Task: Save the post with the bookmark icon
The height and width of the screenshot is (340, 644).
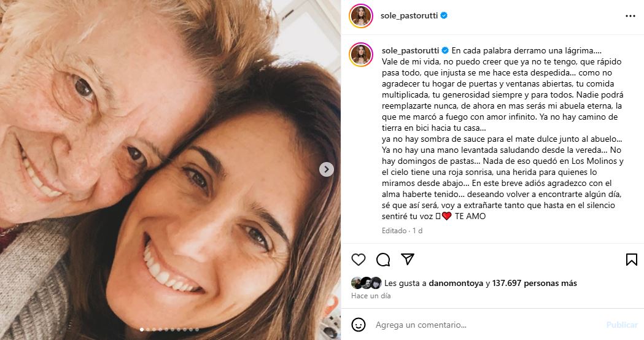Action: pyautogui.click(x=631, y=260)
